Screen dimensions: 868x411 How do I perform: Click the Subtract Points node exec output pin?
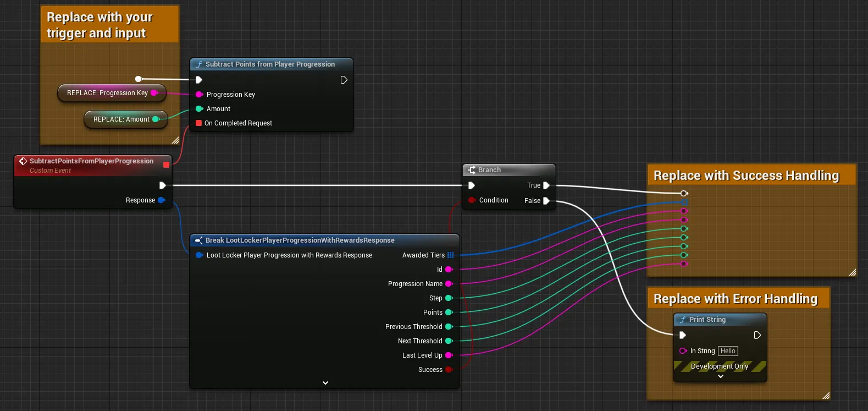coord(344,80)
